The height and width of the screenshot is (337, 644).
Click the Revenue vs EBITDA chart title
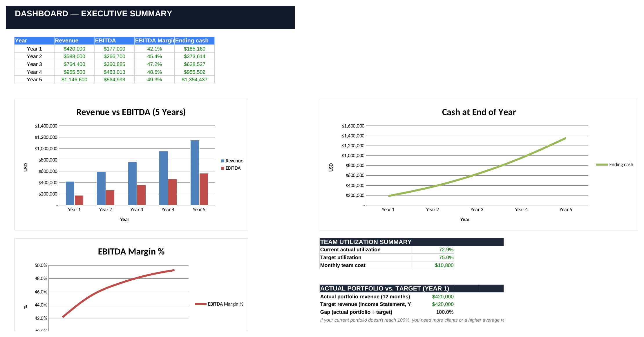click(x=131, y=112)
